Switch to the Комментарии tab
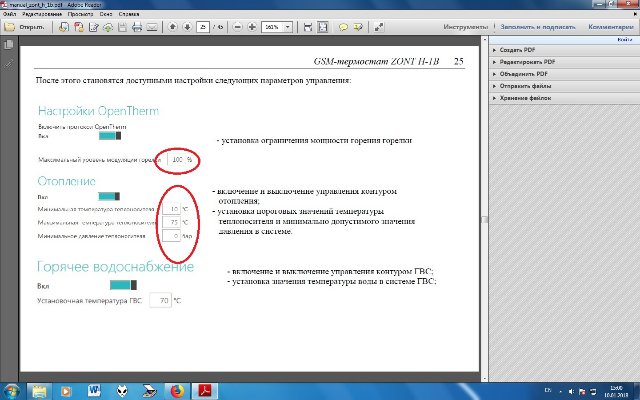 pyautogui.click(x=611, y=27)
